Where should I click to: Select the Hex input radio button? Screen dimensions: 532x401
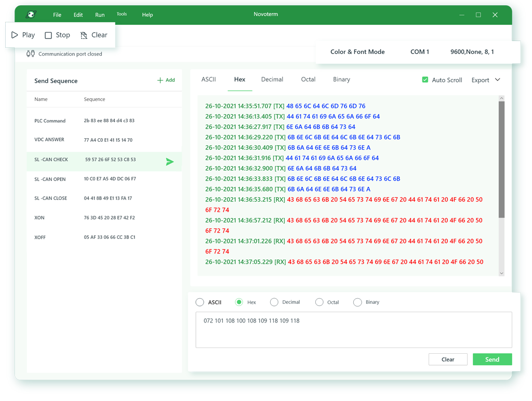[239, 302]
